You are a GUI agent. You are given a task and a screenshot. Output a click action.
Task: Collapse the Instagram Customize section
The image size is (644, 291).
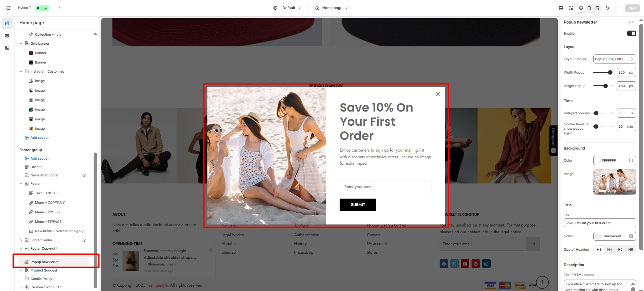coord(21,72)
